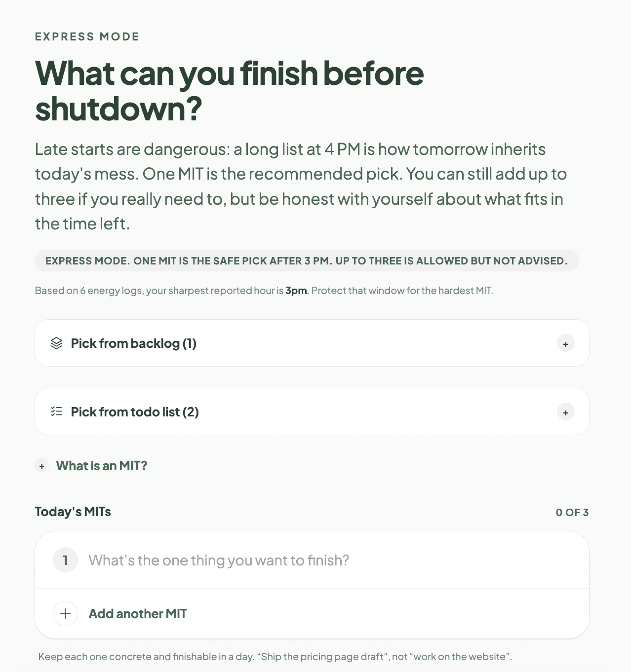Click the EXPRESS MODE header label
Image resolution: width=631 pixels, height=672 pixels.
(x=87, y=37)
